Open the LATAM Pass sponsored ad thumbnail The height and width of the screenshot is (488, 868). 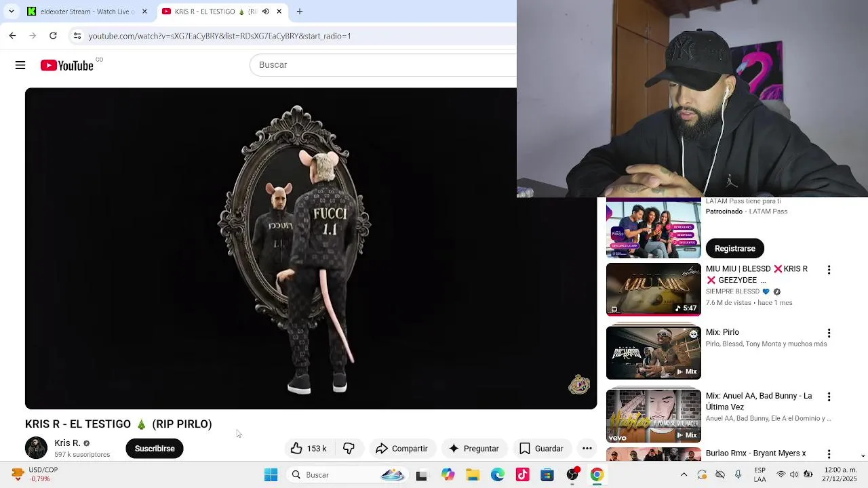[654, 228]
